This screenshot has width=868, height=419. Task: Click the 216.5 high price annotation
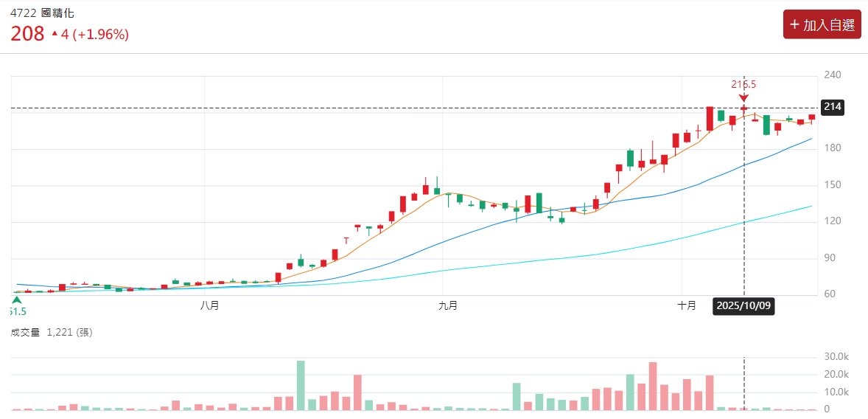pyautogui.click(x=743, y=84)
